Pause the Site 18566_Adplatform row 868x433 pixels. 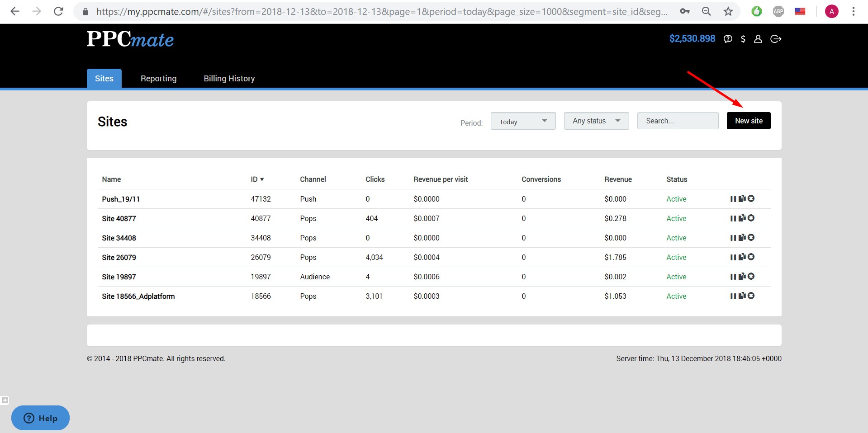click(x=733, y=296)
